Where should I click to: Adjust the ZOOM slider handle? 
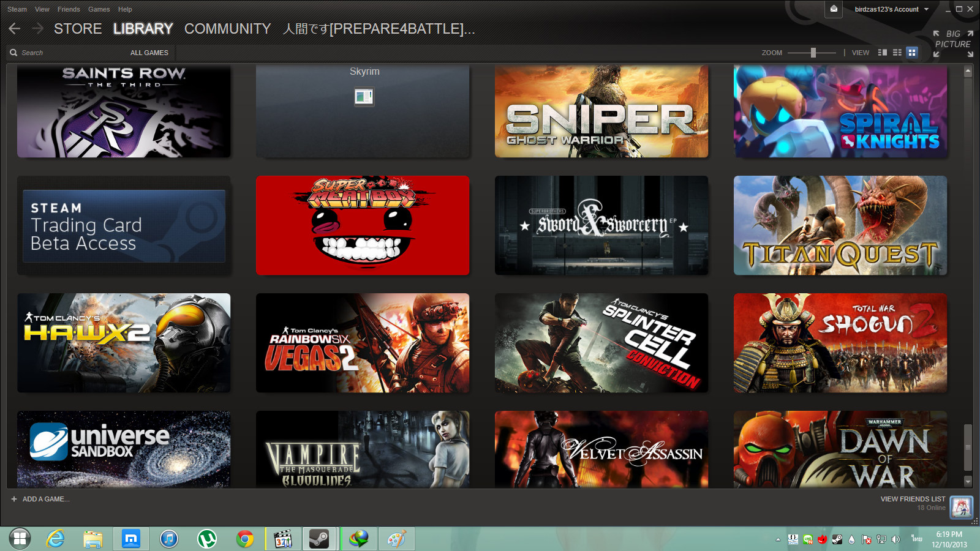click(x=813, y=53)
